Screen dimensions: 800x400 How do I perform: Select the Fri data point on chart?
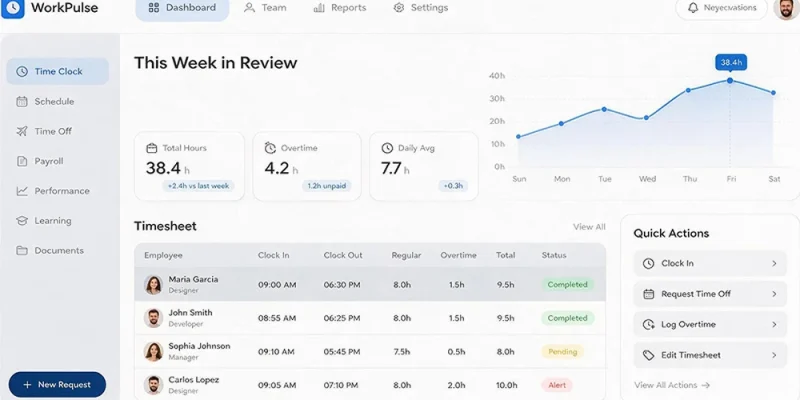(730, 81)
